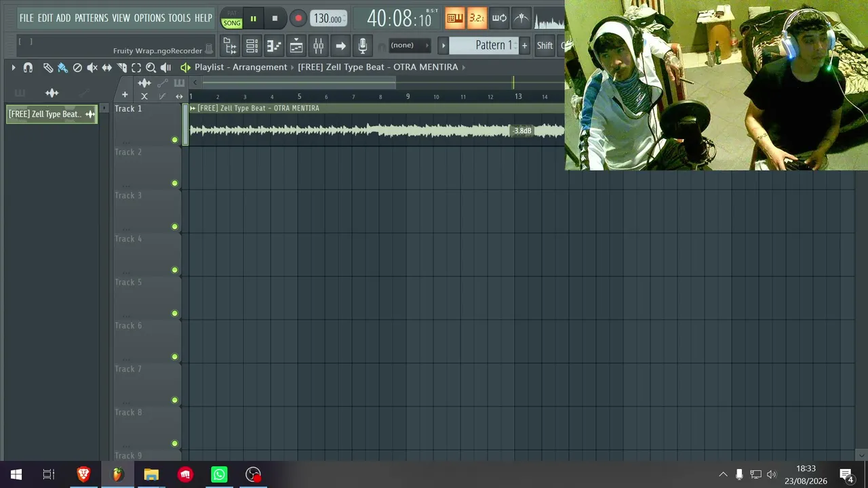Image resolution: width=868 pixels, height=488 pixels.
Task: Click the playlist horizontal scrollbar
Action: coord(298,83)
